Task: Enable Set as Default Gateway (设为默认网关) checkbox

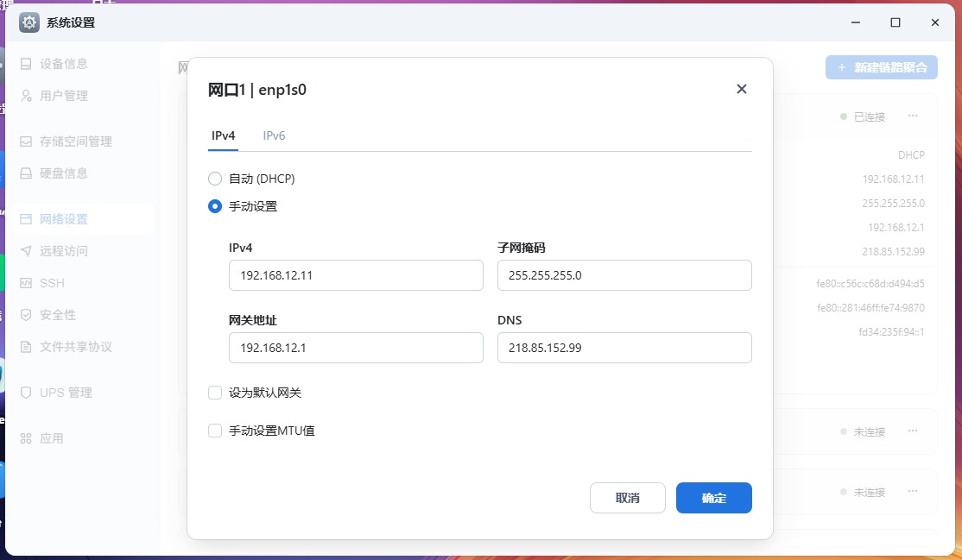Action: (215, 393)
